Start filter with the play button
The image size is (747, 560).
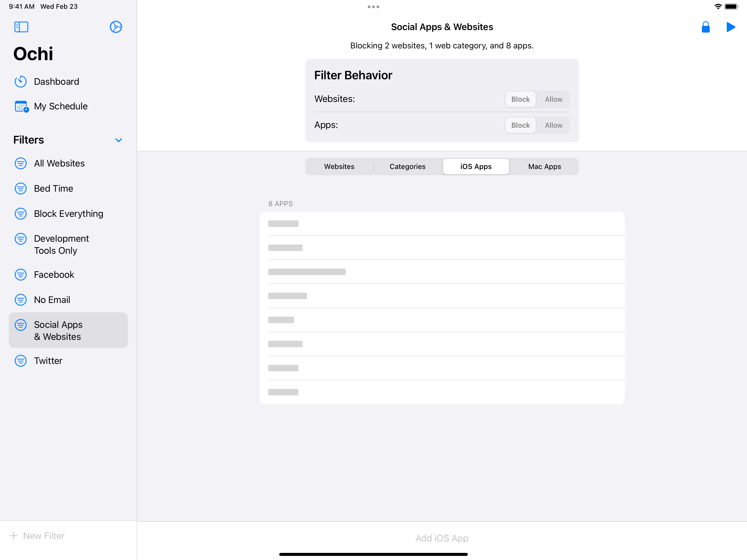pyautogui.click(x=730, y=27)
